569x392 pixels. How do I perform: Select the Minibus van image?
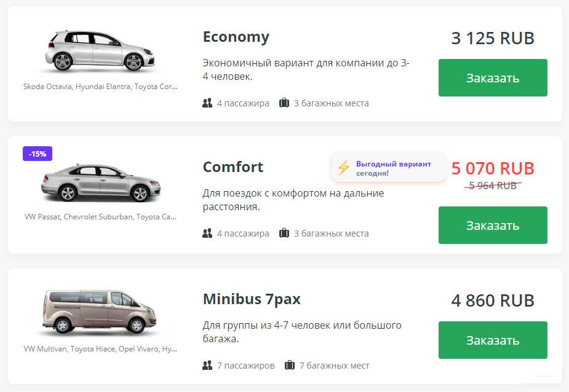100,313
